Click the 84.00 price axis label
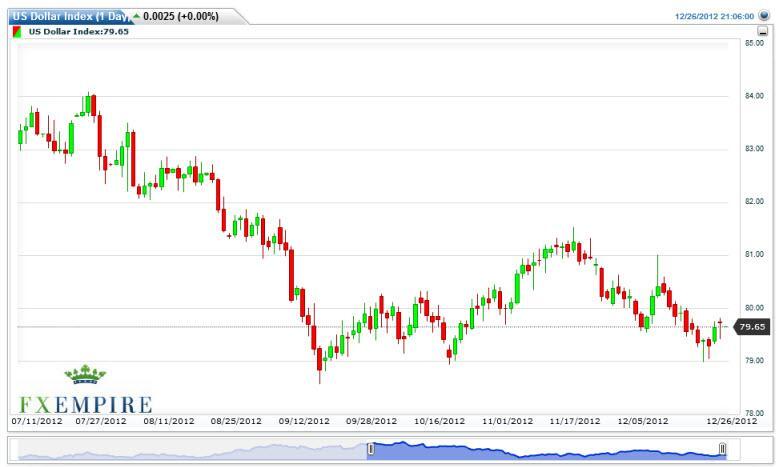Image resolution: width=778 pixels, height=467 pixels. pyautogui.click(x=753, y=96)
